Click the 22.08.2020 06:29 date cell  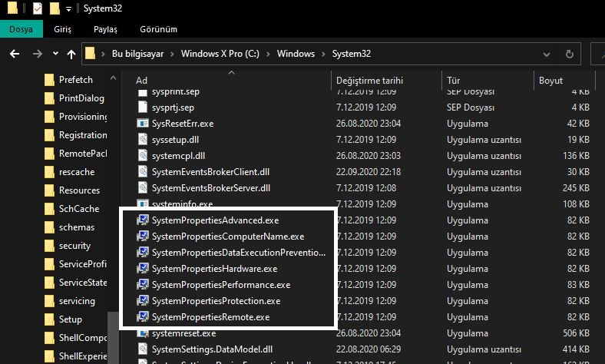click(x=368, y=349)
